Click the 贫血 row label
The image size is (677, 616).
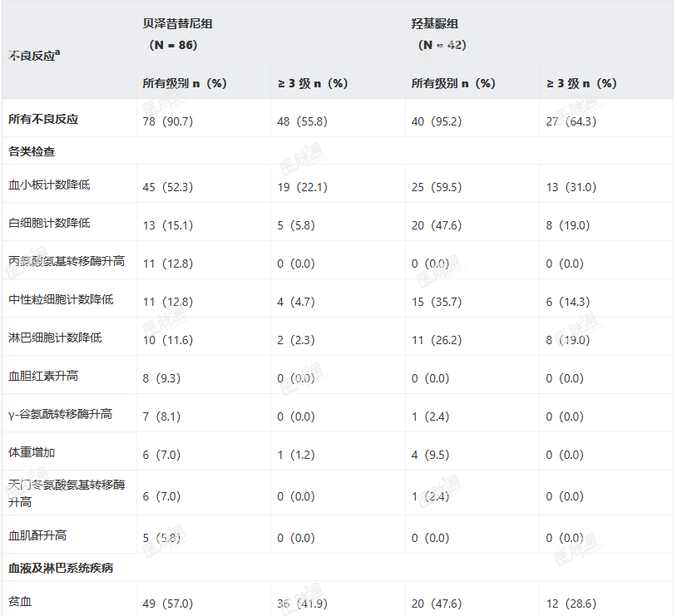click(x=20, y=601)
